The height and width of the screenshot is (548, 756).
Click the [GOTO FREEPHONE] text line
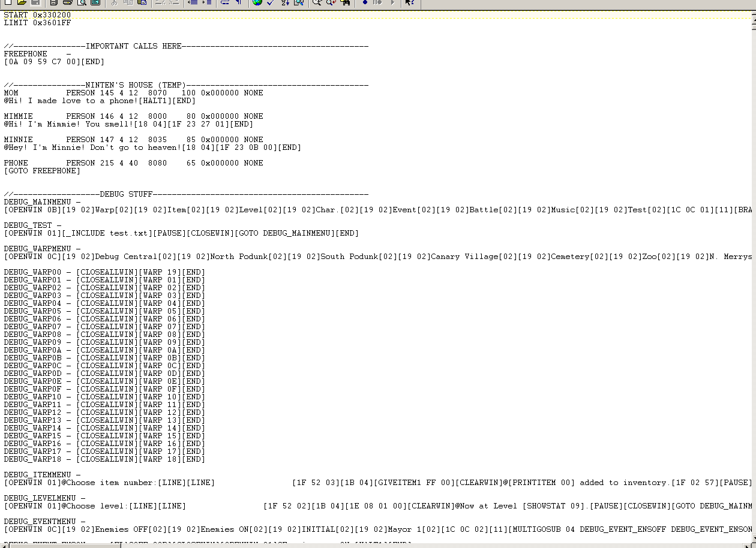[42, 171]
